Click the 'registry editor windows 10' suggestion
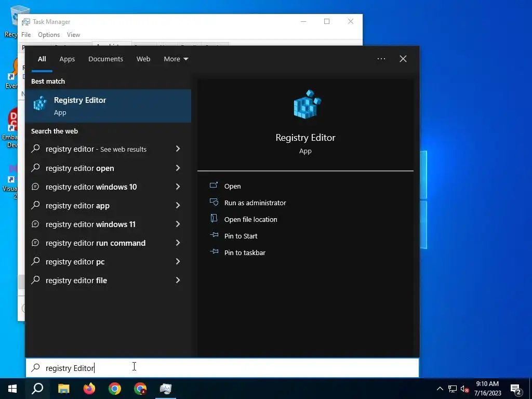 [x=91, y=187]
